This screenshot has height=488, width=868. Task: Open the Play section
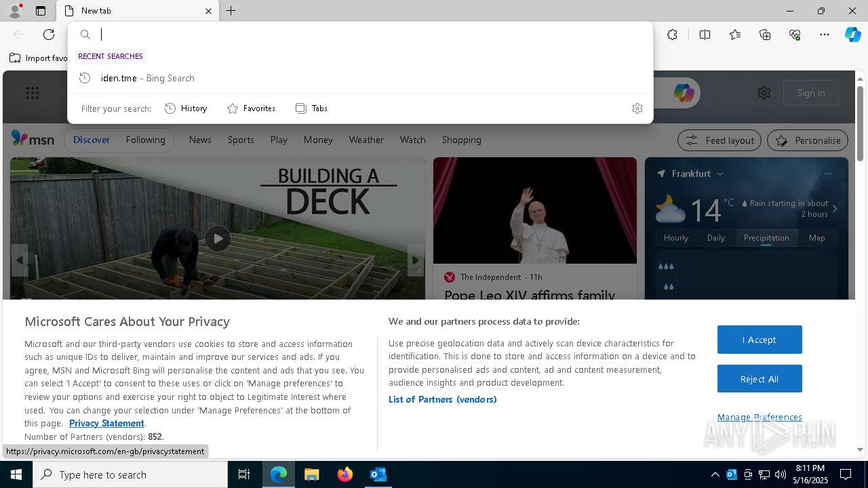pyautogui.click(x=279, y=140)
